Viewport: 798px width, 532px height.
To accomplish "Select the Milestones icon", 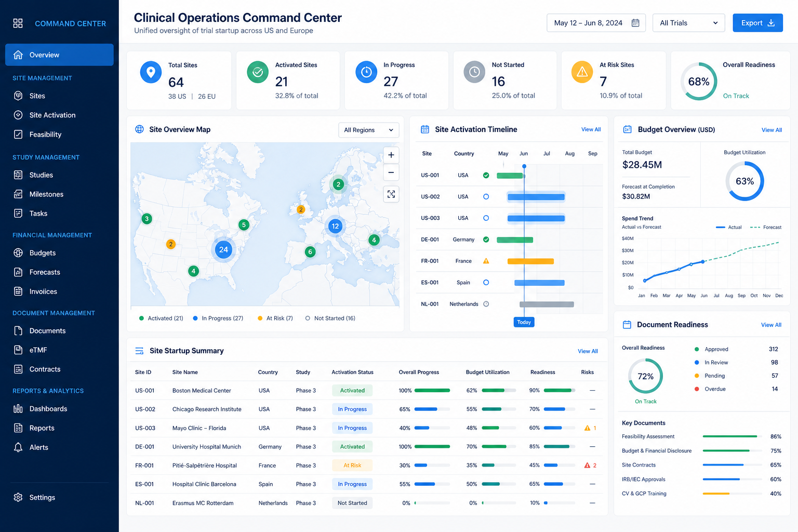I will point(18,194).
